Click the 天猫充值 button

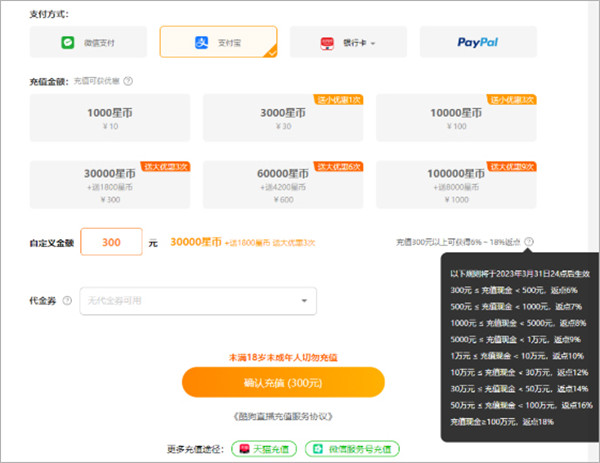point(263,449)
